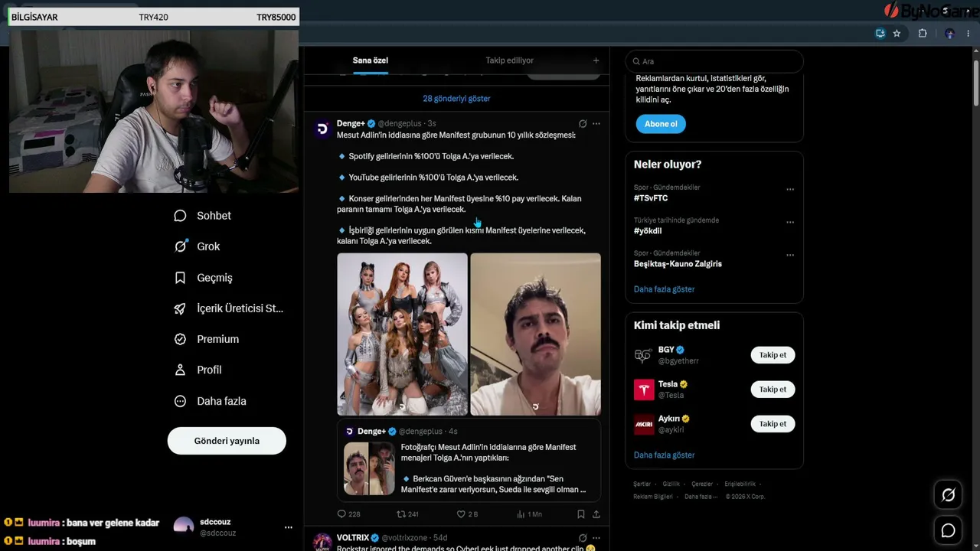Viewport: 980px width, 551px height.
Task: Open the Aykırı profile logo
Action: [644, 424]
